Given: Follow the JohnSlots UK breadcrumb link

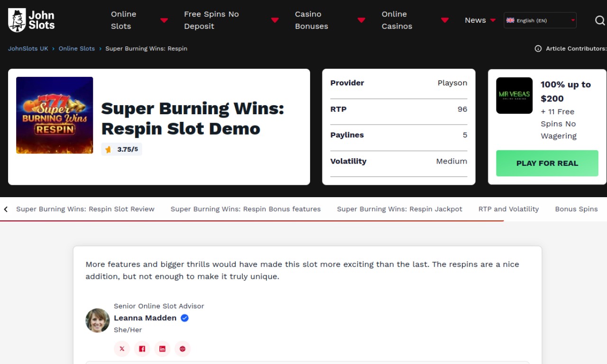Looking at the screenshot, I should click(x=28, y=48).
